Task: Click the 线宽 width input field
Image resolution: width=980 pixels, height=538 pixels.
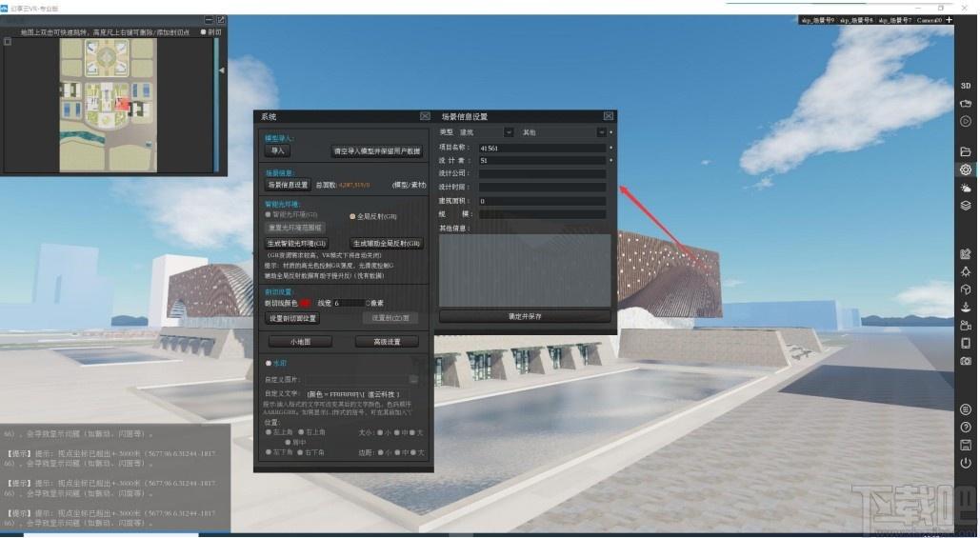Action: (x=349, y=303)
